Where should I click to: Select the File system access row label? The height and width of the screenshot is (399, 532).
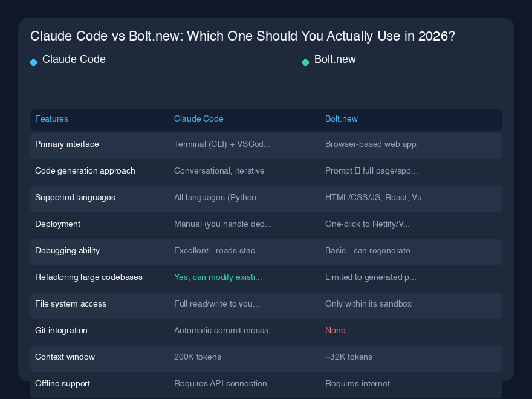coord(71,303)
